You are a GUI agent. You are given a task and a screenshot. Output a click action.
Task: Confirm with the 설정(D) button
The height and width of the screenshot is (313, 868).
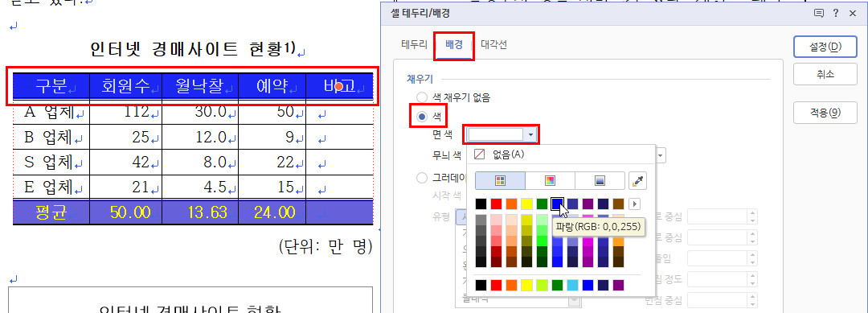tap(825, 47)
